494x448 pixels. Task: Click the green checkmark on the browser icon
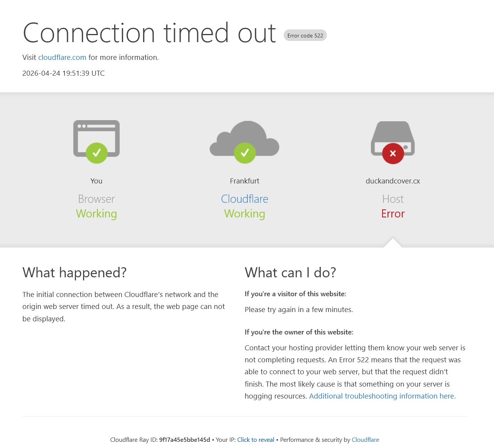[x=96, y=153]
